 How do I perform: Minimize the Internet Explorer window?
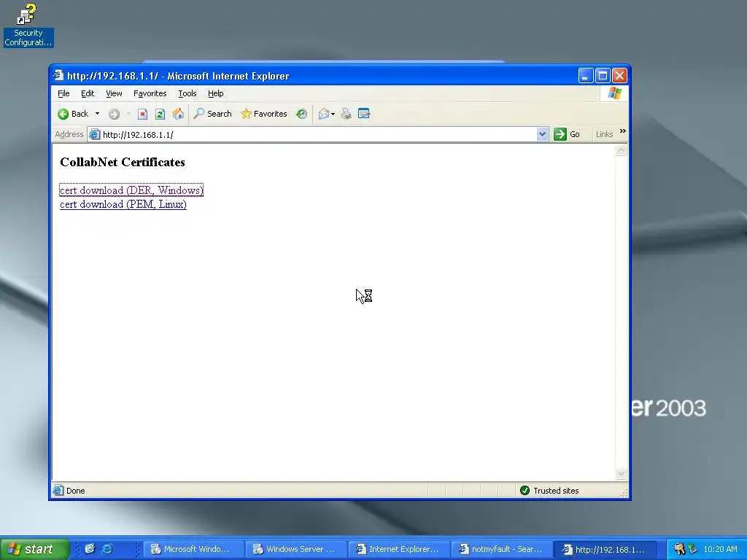(x=586, y=76)
